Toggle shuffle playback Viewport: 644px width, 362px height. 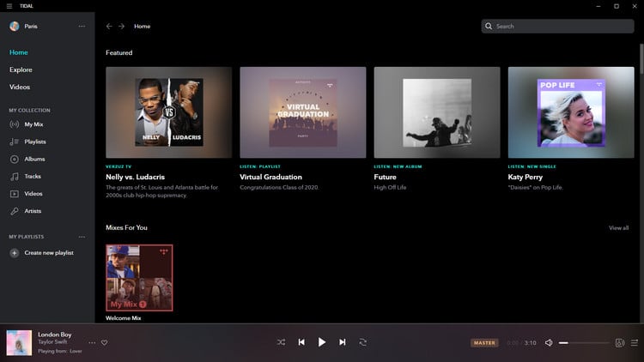click(281, 342)
